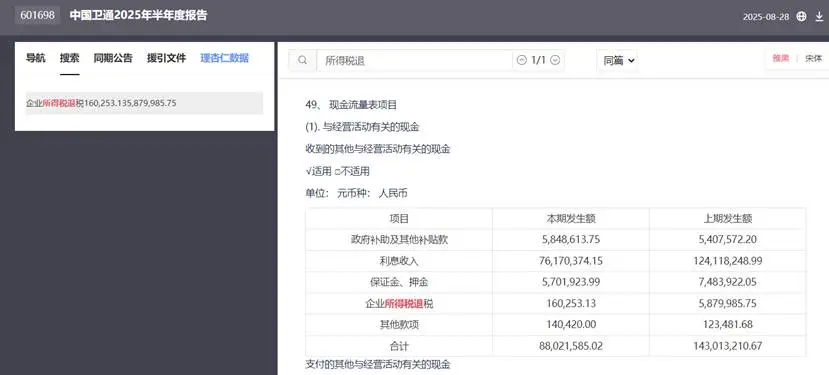Screen dimensions: 829x375
Task: Open the 同篇 scope dropdown
Action: (618, 61)
